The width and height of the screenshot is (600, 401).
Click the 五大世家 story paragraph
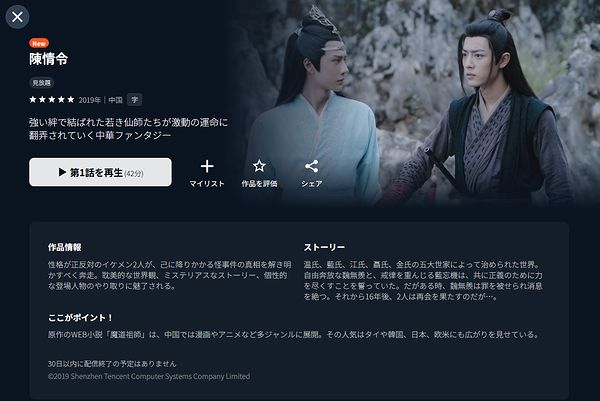click(423, 280)
